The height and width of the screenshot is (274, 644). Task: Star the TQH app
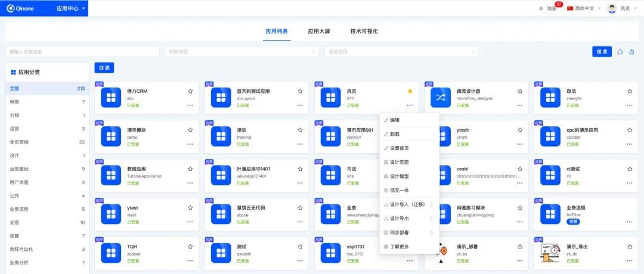(190, 247)
